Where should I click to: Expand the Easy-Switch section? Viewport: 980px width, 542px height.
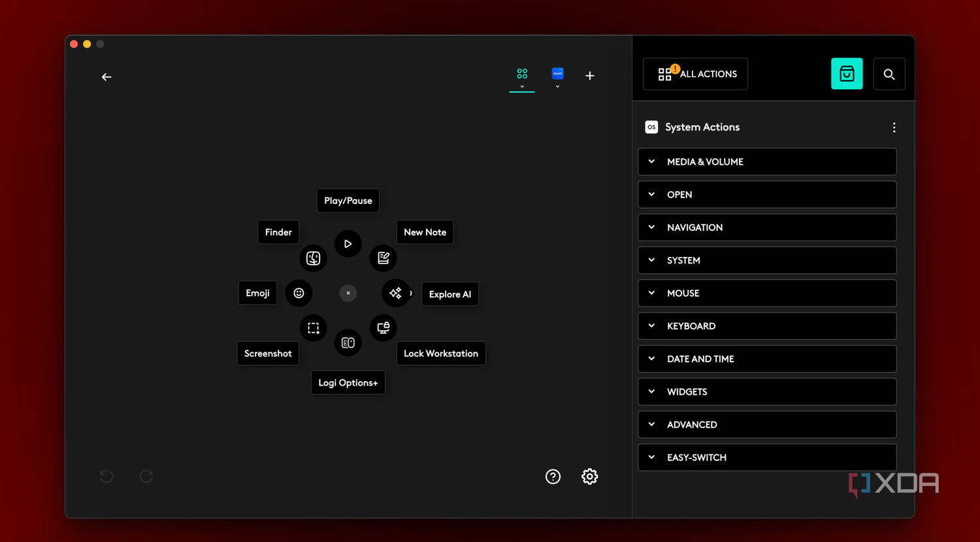click(x=767, y=458)
